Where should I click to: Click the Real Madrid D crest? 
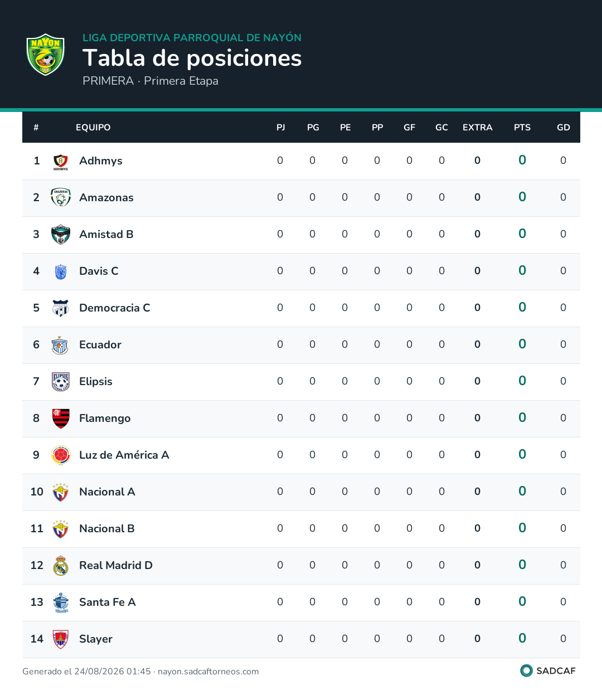coord(61,566)
